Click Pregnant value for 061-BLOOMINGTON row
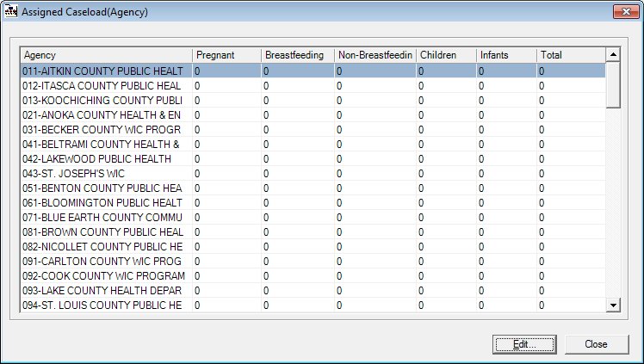This screenshot has width=644, height=364. [197, 203]
